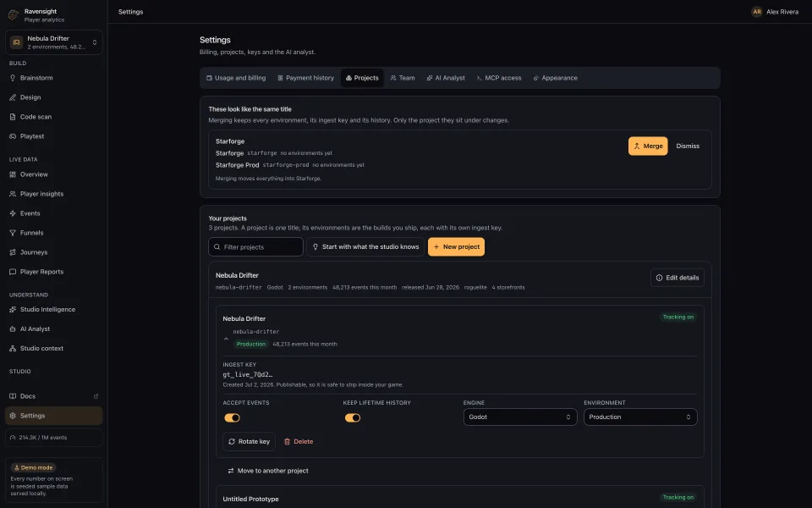812x508 pixels.
Task: Open the Environment dropdown showing Production
Action: pyautogui.click(x=640, y=417)
